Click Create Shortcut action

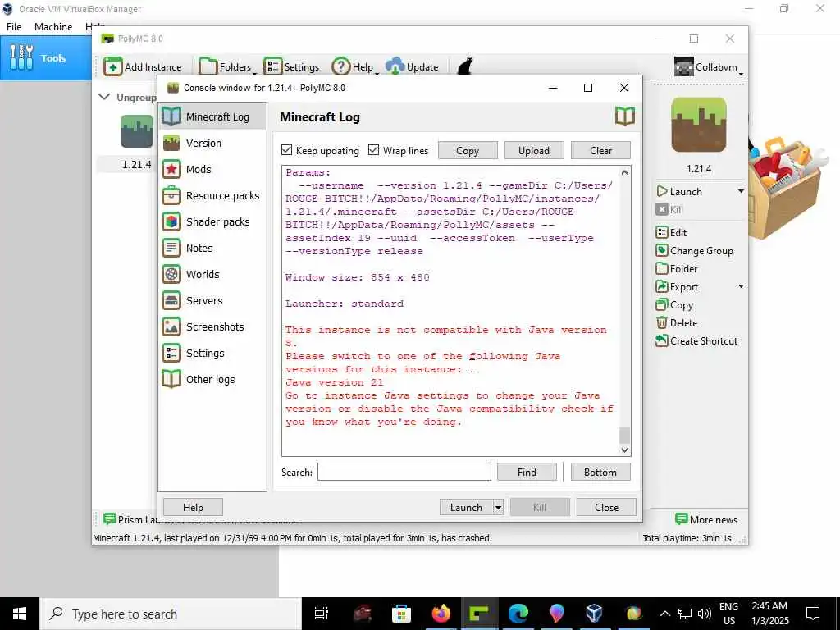(x=696, y=341)
